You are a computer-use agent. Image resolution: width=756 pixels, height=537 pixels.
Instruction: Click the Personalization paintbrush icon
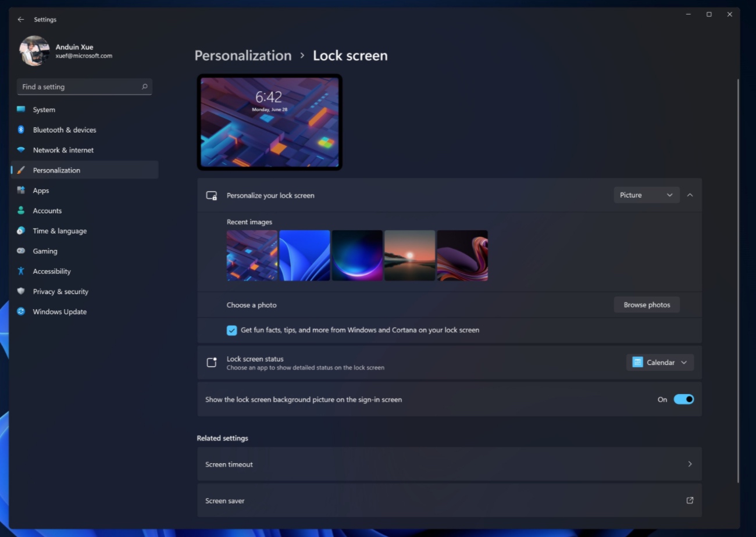pyautogui.click(x=21, y=170)
